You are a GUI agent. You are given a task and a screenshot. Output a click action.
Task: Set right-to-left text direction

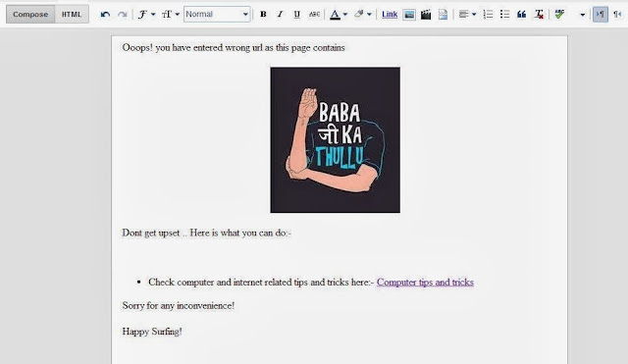click(617, 15)
